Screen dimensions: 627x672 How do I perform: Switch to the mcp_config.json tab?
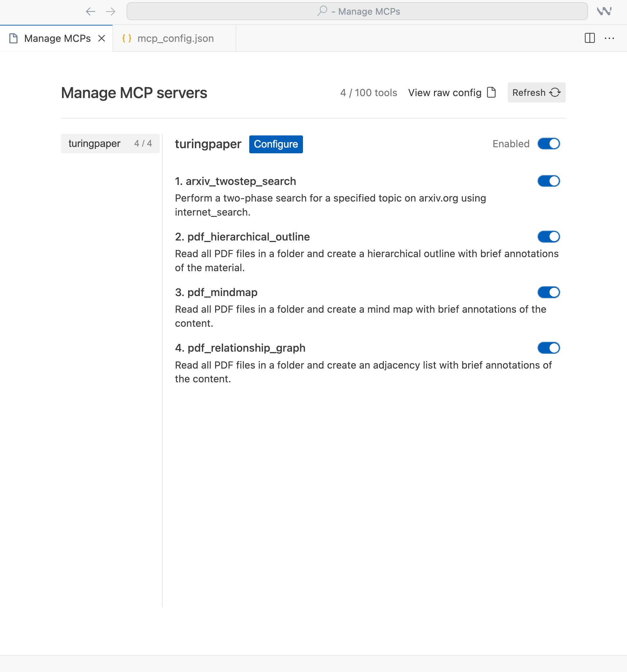tap(175, 38)
